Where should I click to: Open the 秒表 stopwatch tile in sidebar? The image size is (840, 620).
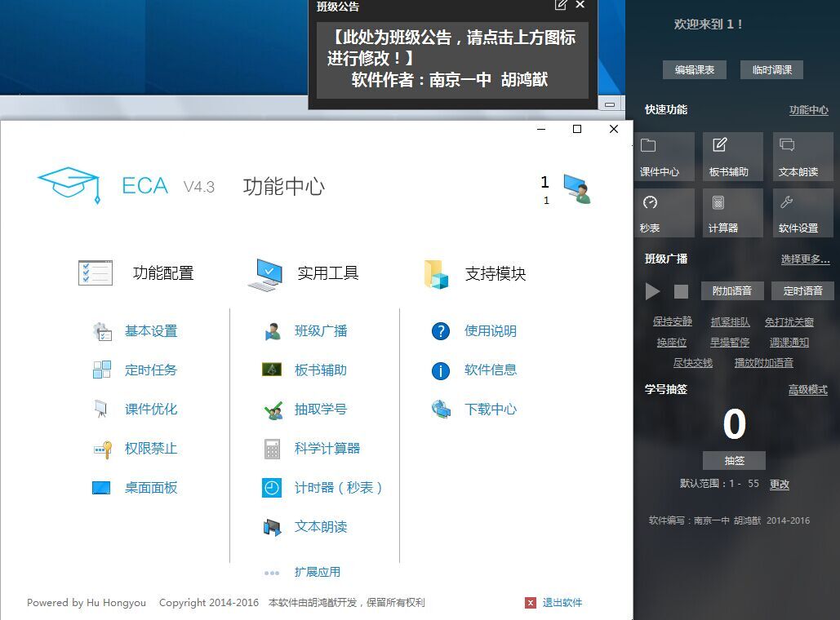click(664, 213)
